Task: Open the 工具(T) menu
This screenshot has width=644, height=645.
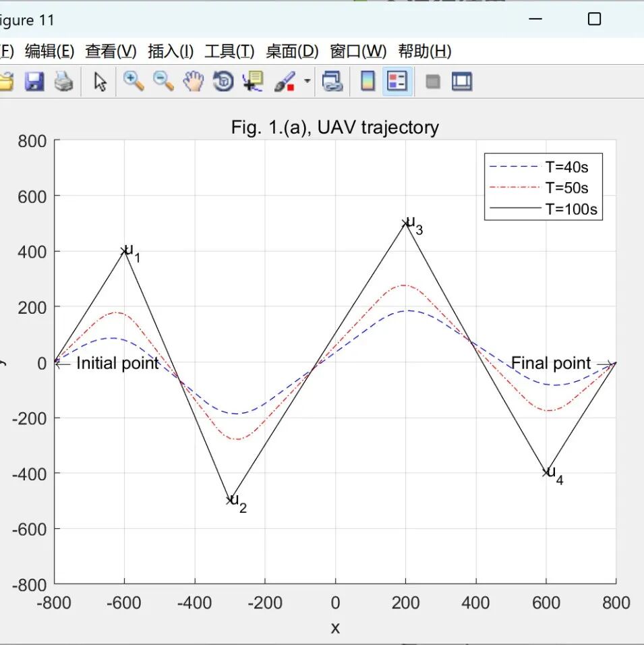Action: tap(229, 51)
